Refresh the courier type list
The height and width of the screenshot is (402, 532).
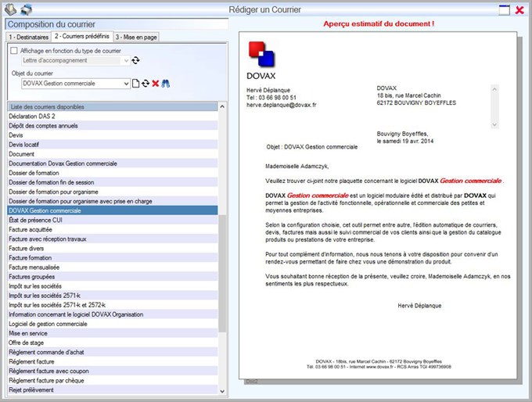(x=135, y=60)
